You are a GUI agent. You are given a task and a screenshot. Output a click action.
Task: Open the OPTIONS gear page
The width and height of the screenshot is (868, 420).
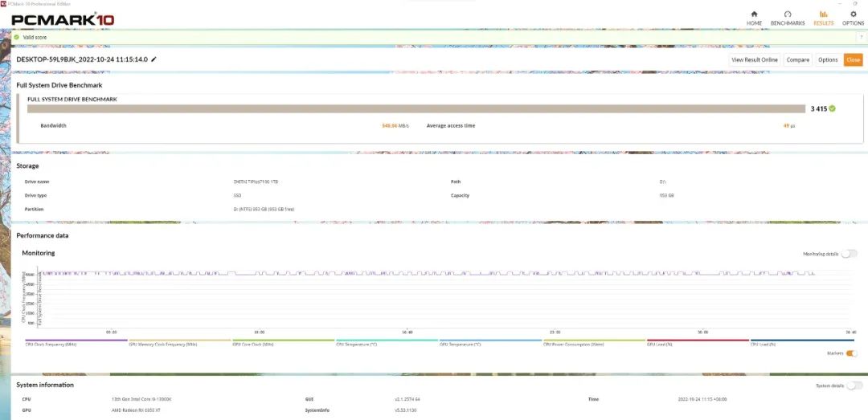pos(853,18)
